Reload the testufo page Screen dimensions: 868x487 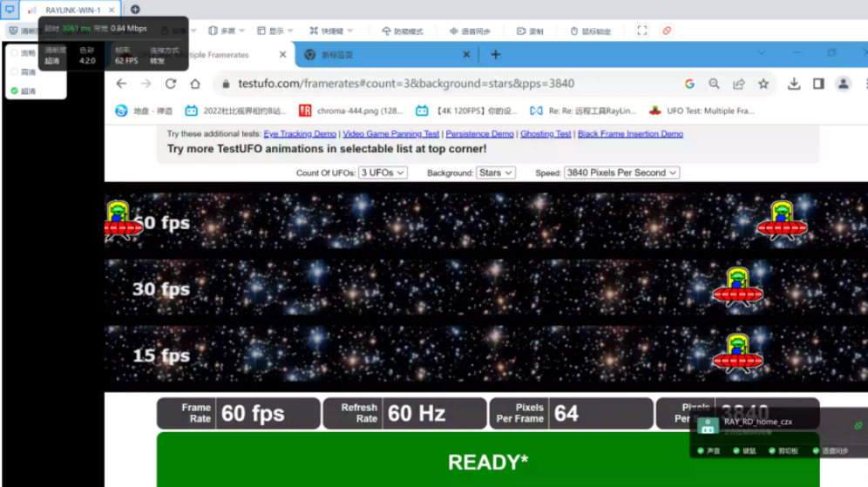coord(171,84)
